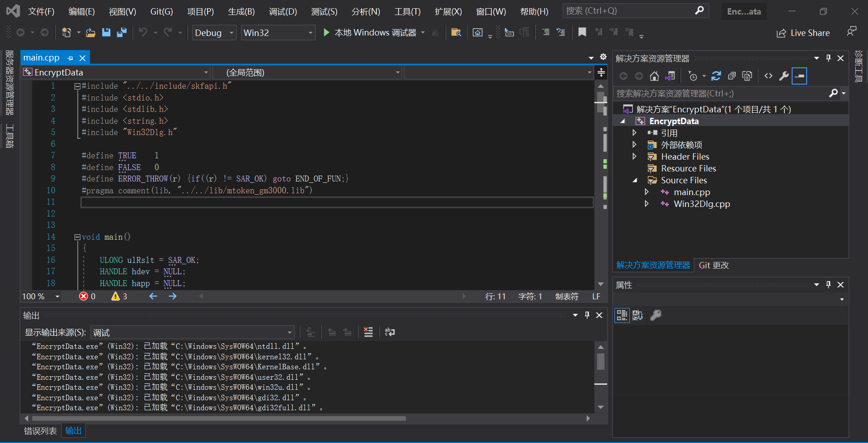The image size is (868, 443).
Task: Click the Alphabetical sort icon in 属性 panel
Action: click(638, 315)
